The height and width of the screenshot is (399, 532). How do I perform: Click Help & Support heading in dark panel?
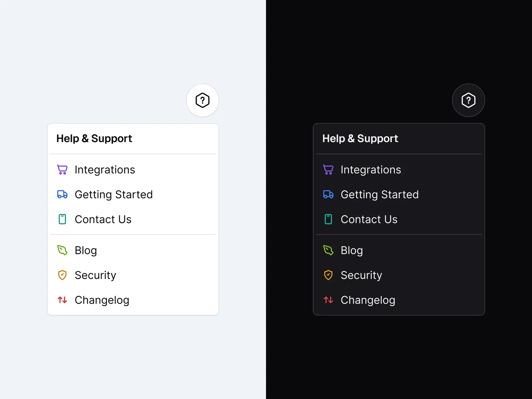coord(360,138)
